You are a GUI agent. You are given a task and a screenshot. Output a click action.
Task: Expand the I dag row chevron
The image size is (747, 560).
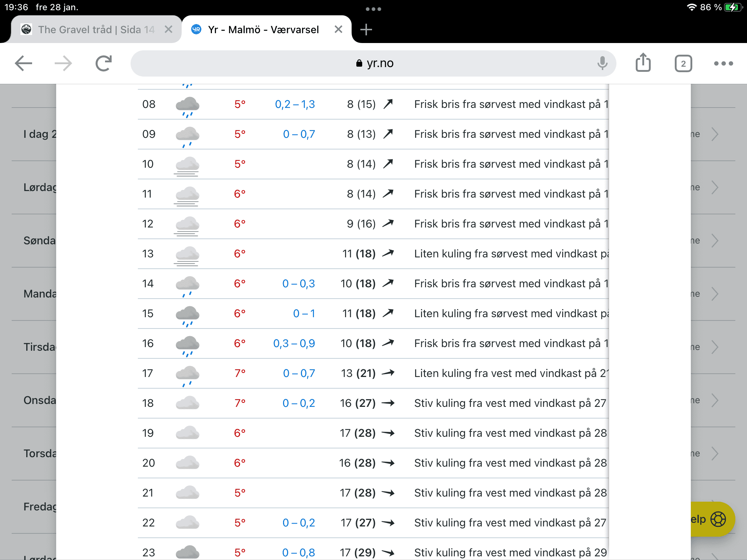click(715, 134)
